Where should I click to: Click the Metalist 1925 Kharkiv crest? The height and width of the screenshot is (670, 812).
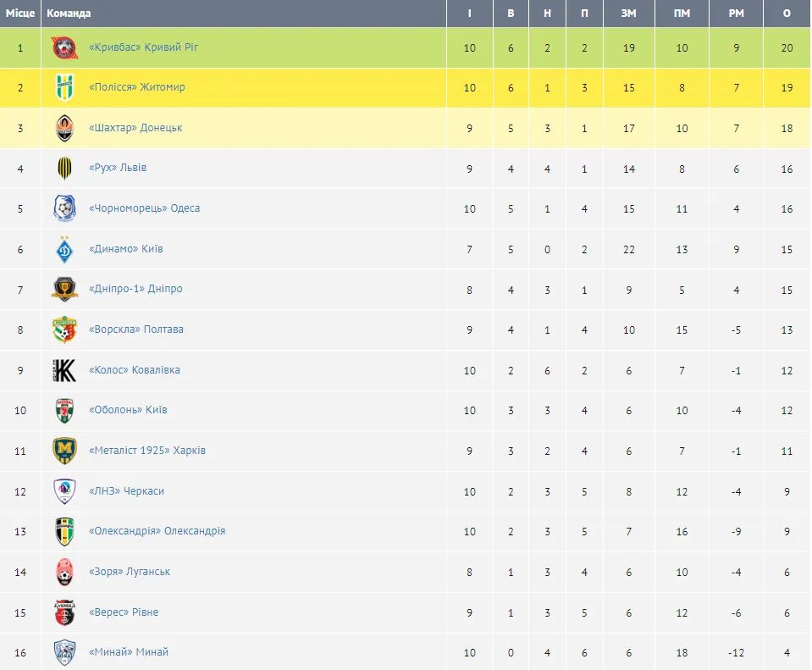click(x=64, y=451)
